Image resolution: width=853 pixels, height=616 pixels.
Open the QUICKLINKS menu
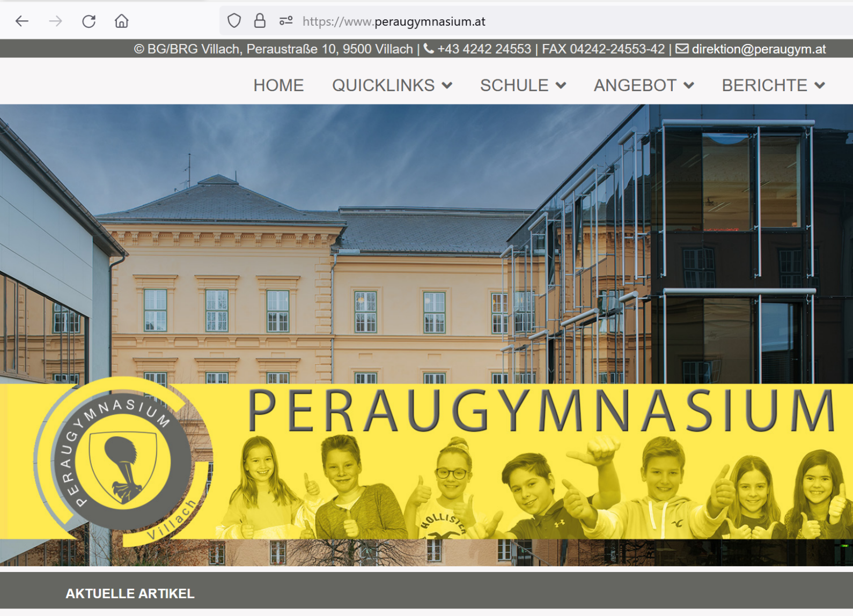383,85
